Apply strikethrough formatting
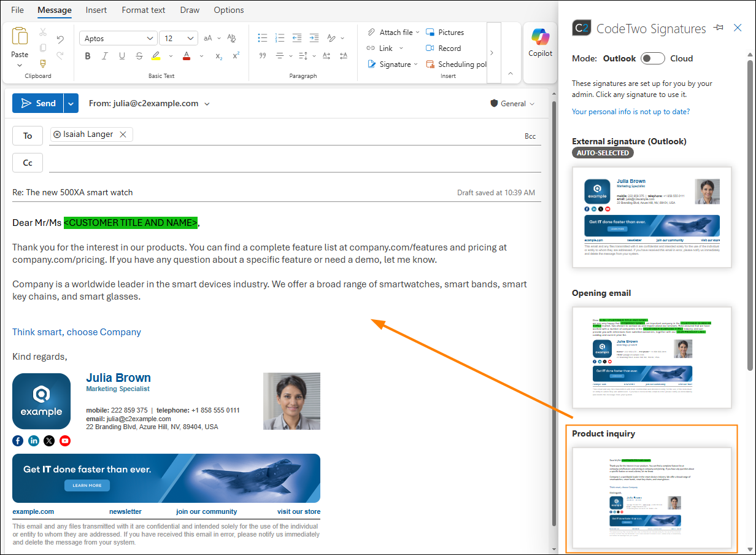The height and width of the screenshot is (555, 756). (x=139, y=56)
